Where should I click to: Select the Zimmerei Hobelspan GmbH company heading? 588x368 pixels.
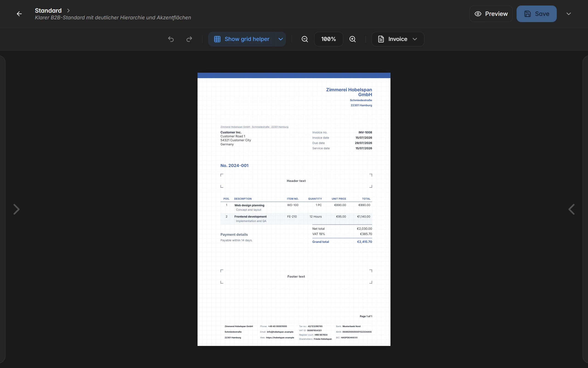click(349, 92)
